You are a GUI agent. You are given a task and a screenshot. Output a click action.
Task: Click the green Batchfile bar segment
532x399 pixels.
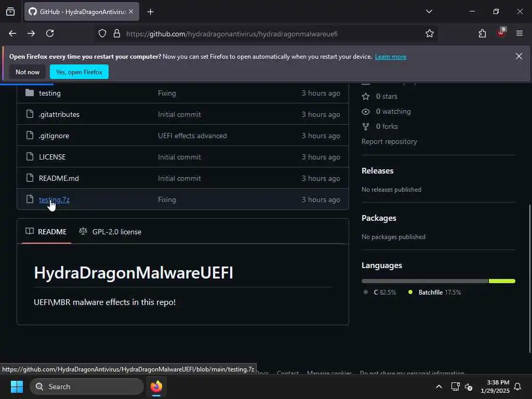click(502, 281)
